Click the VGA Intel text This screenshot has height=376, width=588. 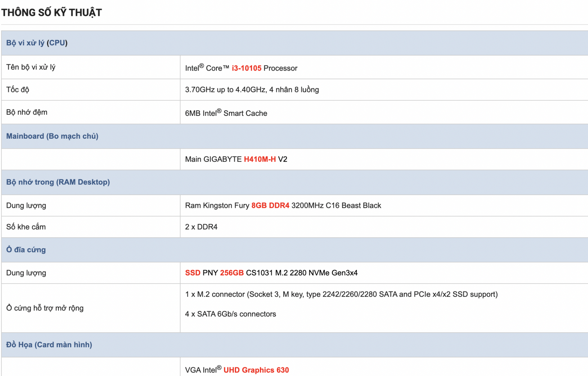(x=203, y=370)
